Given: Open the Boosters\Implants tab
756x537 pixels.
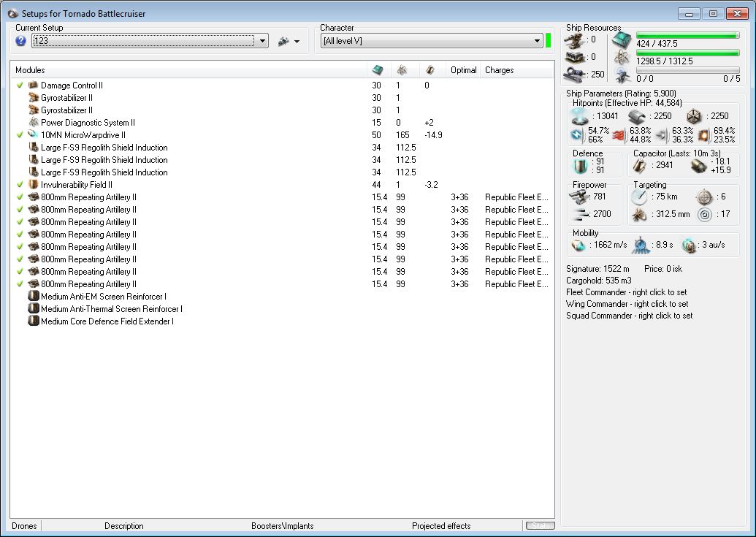Looking at the screenshot, I should (x=282, y=525).
